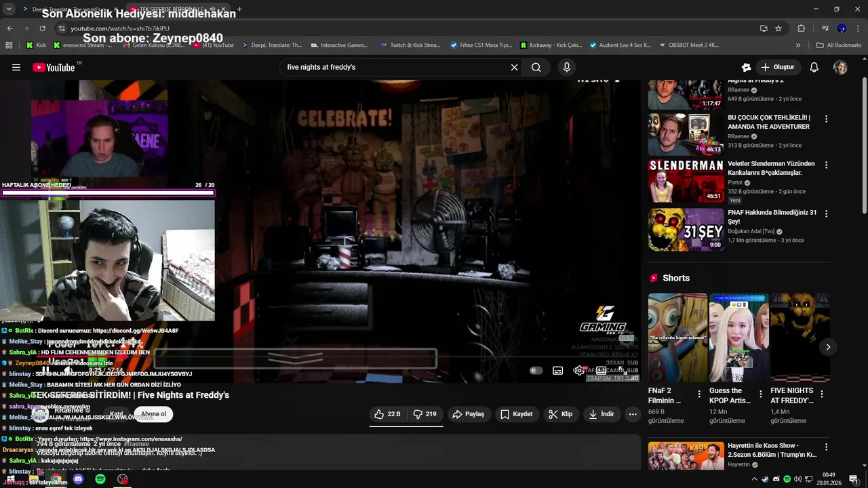868x488 pixels.
Task: Show hidden tray icons chevron
Action: pos(754,479)
